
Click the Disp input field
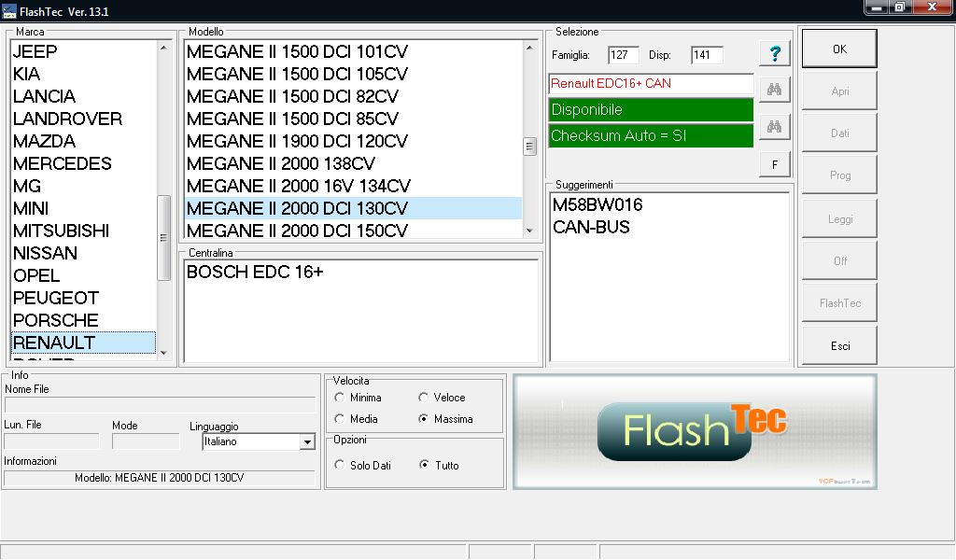point(708,55)
